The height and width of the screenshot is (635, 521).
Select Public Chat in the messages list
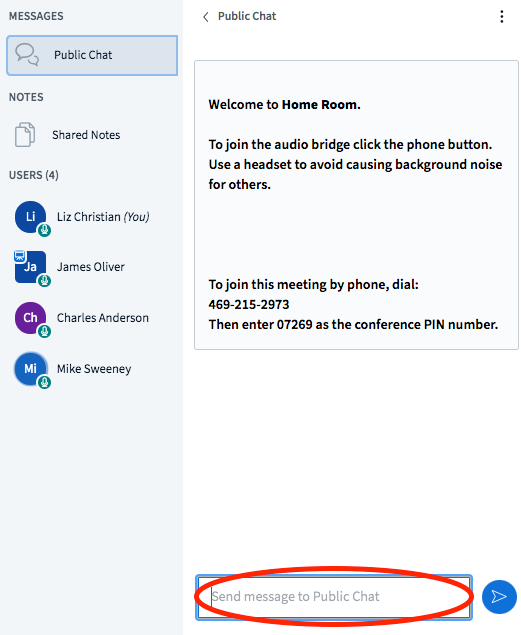pos(92,55)
